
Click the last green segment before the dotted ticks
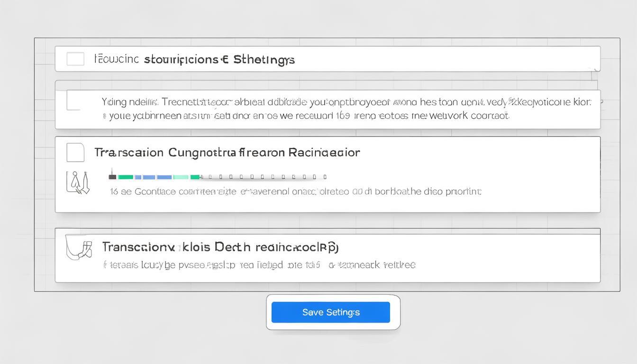195,177
